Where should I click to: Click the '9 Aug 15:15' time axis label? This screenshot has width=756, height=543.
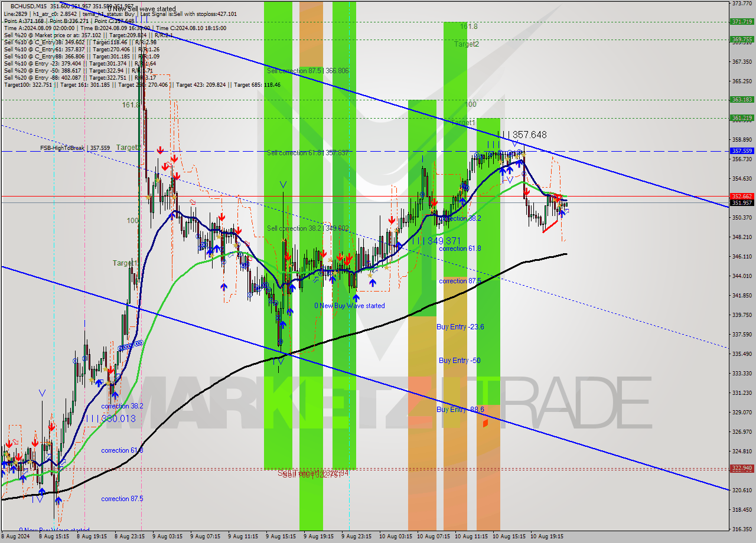click(x=280, y=537)
